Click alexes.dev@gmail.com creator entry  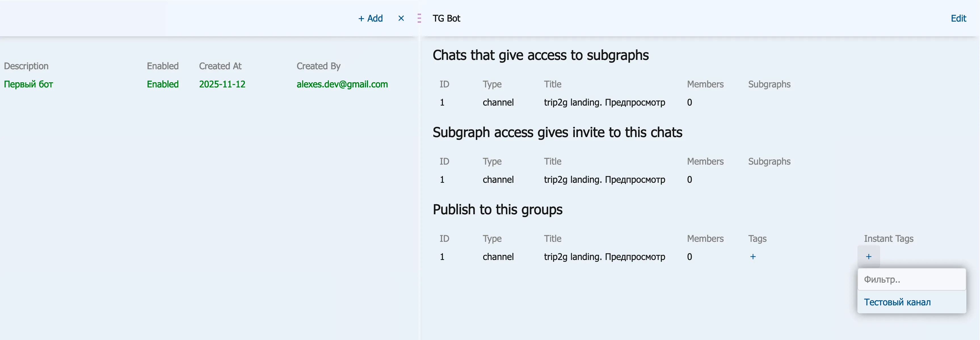[342, 84]
